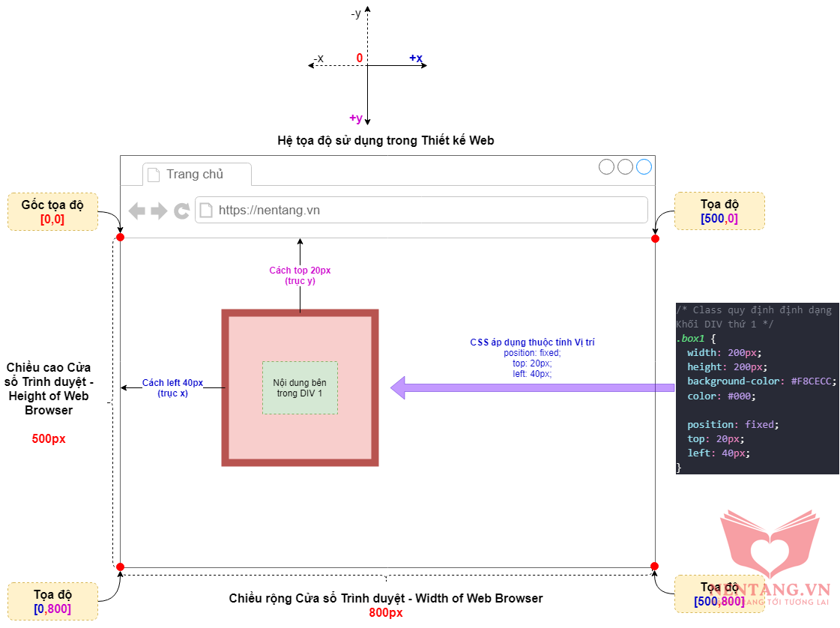Click the red dot at the top-right browser corner

click(x=655, y=238)
